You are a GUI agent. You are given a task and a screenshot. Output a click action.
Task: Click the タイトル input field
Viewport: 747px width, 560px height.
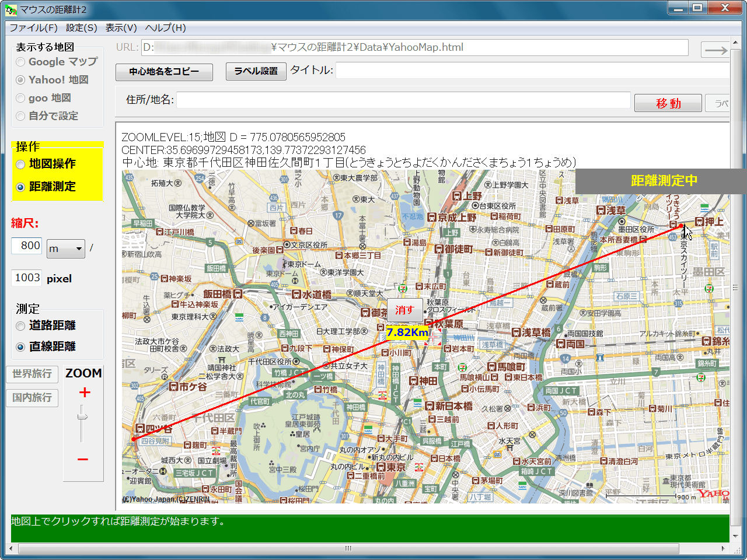click(x=533, y=71)
